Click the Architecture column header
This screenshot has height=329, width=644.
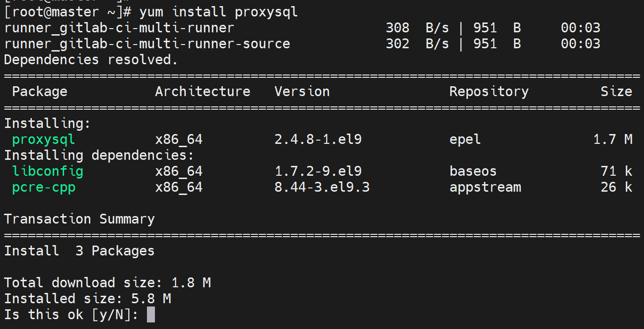(x=202, y=91)
